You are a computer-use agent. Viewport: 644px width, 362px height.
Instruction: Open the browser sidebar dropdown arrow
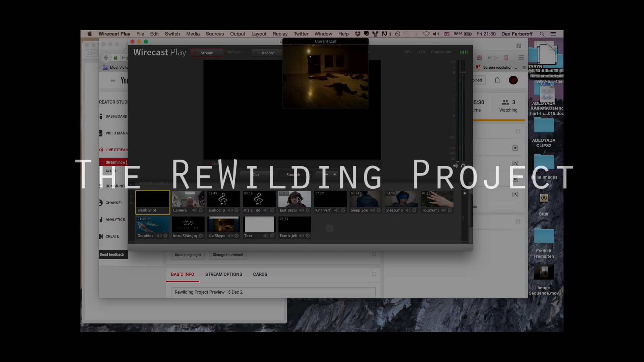(x=94, y=53)
